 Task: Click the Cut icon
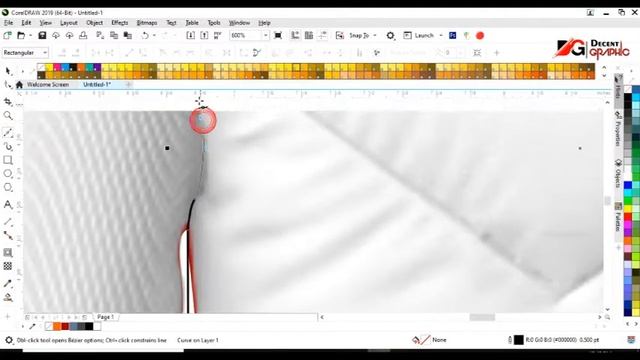100,36
